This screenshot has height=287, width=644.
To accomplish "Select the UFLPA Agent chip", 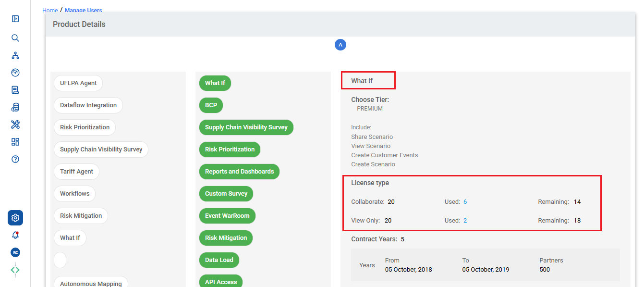I will 78,83.
